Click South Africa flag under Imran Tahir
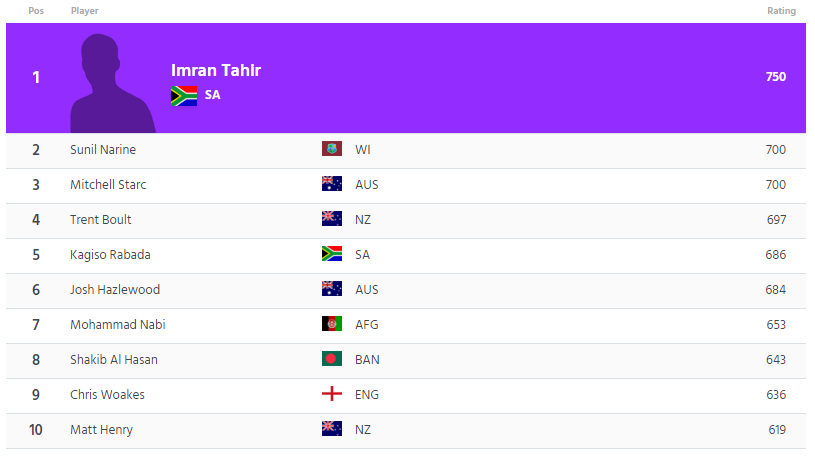 [x=184, y=96]
